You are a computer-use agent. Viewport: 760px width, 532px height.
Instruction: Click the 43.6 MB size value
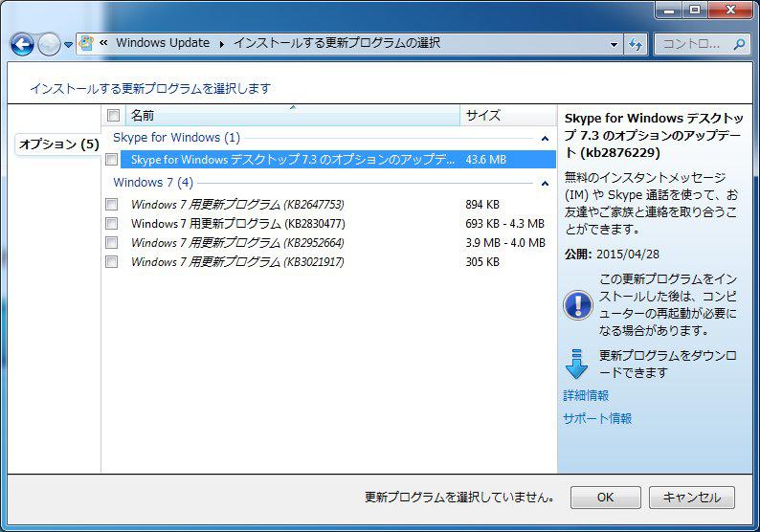tap(485, 160)
